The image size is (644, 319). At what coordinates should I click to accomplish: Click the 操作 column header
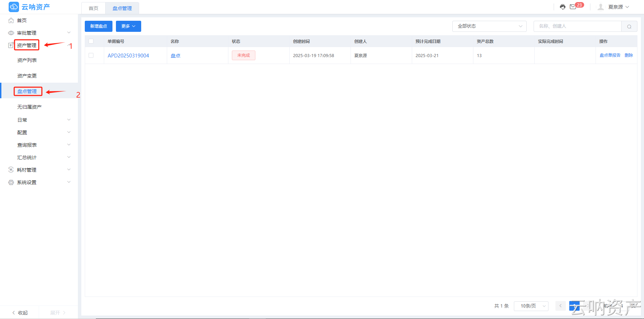click(604, 42)
